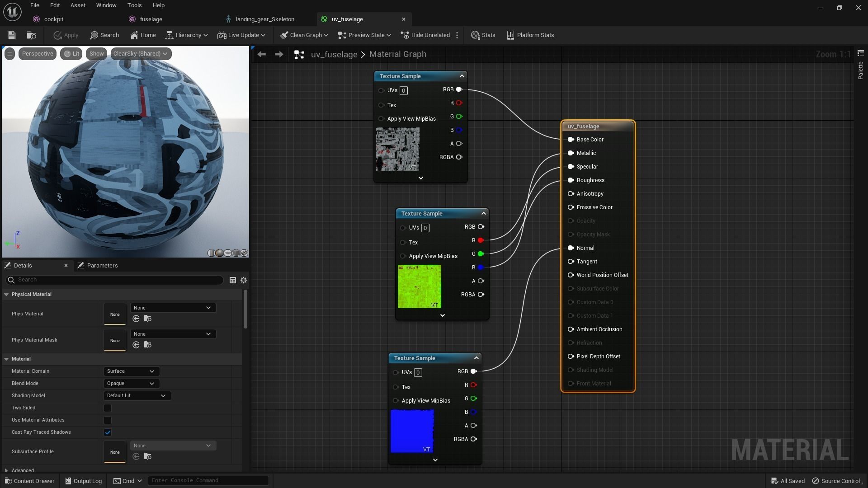Image resolution: width=868 pixels, height=488 pixels.
Task: Open the Details settings gear icon
Action: coord(244,280)
